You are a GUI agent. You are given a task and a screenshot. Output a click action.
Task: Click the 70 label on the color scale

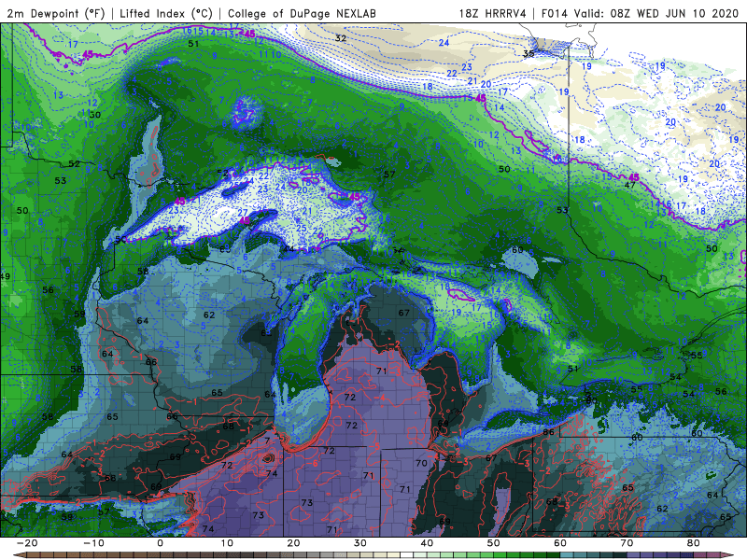[x=627, y=543]
